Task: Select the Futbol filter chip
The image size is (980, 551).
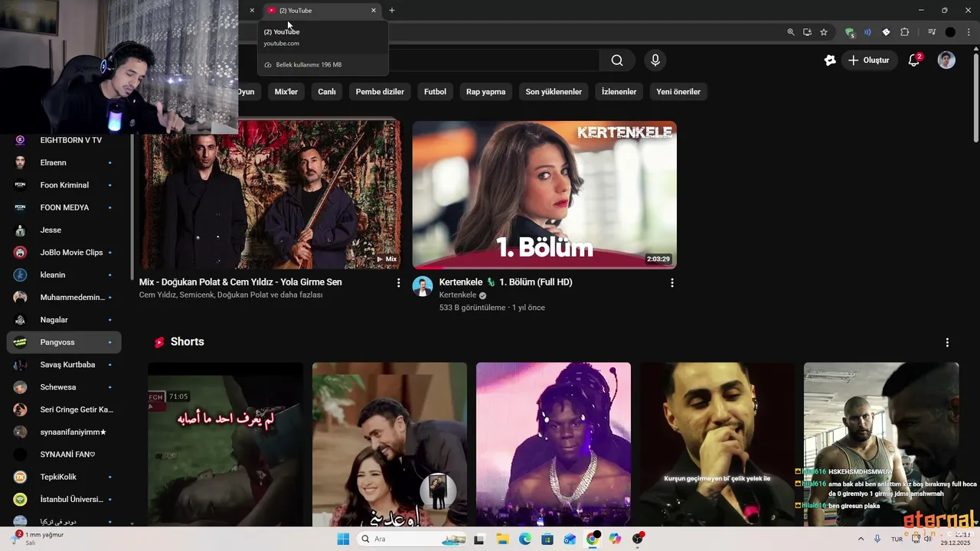Action: pos(435,92)
